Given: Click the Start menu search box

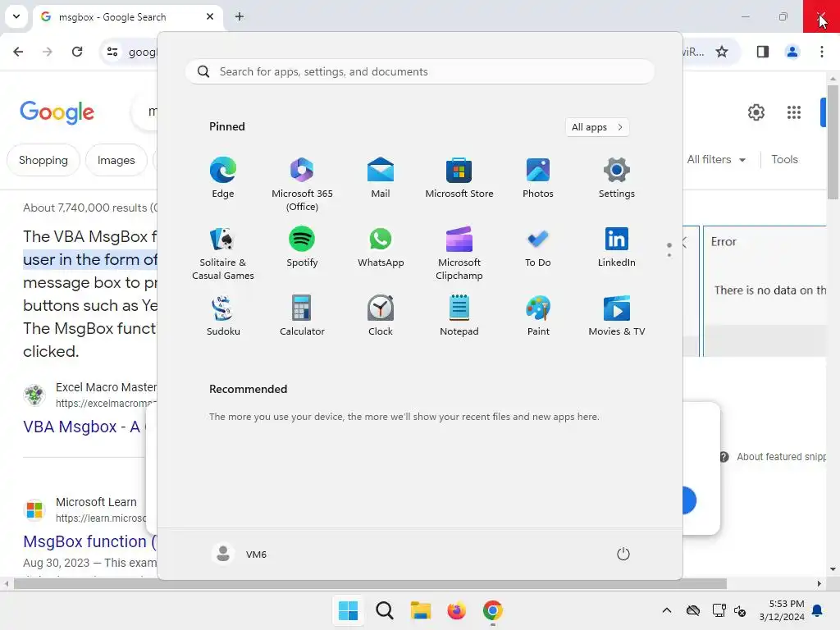Looking at the screenshot, I should click(420, 72).
